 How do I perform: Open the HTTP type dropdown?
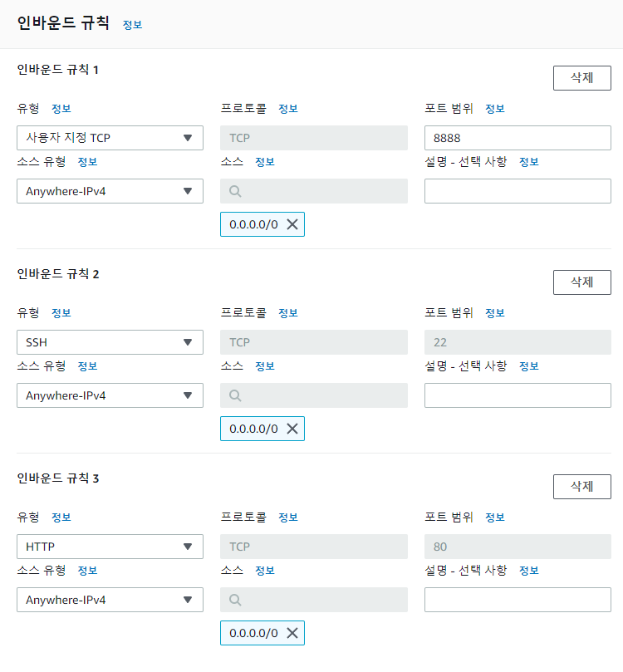pos(110,547)
